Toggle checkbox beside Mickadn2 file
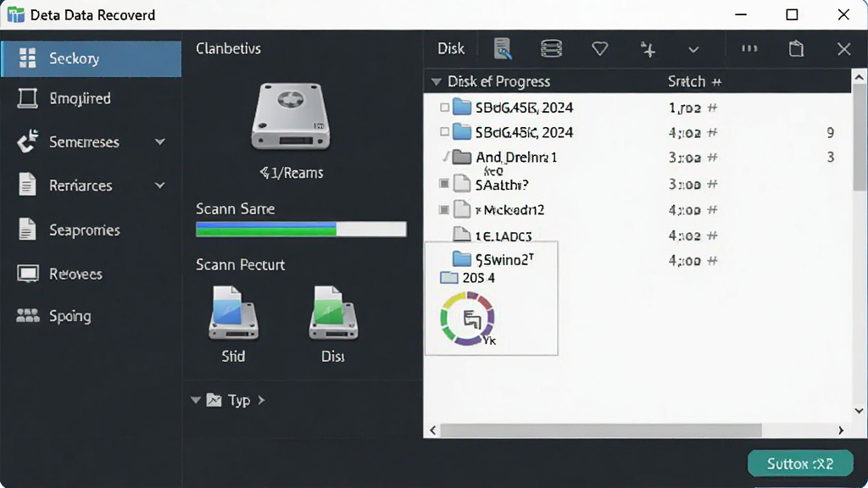The width and height of the screenshot is (868, 488). (444, 210)
